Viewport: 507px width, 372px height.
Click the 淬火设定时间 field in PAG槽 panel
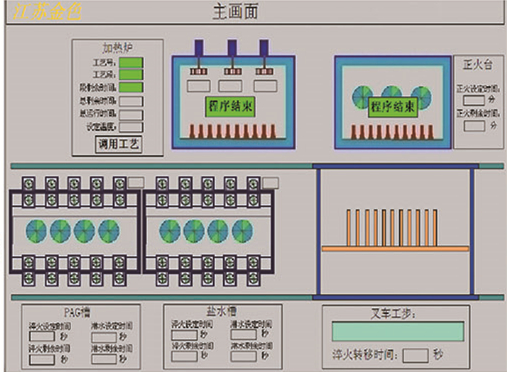tap(42, 336)
